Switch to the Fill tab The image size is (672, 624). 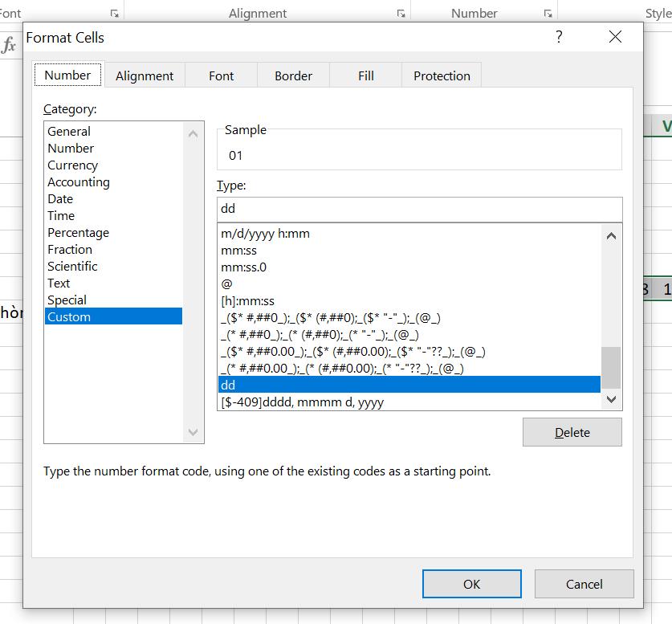click(x=365, y=75)
